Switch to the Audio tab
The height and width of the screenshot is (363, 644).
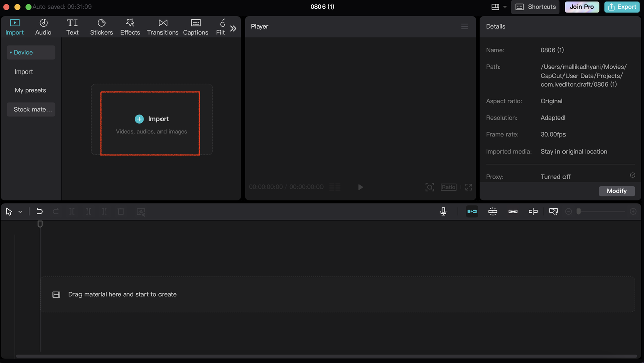pyautogui.click(x=43, y=27)
